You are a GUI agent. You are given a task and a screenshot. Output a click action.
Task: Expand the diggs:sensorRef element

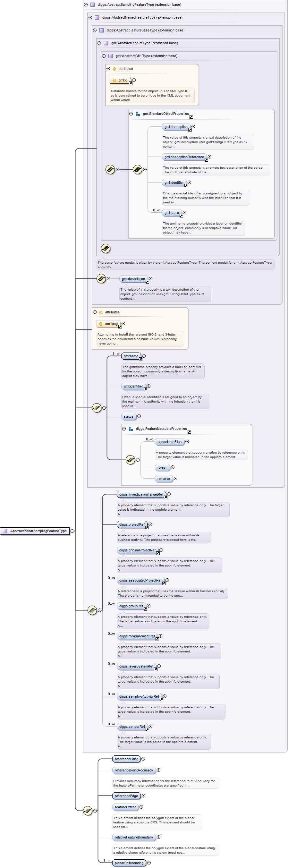coord(150,726)
